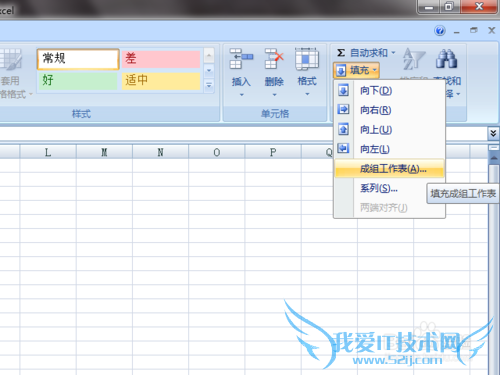The width and height of the screenshot is (500, 375).
Task: Restore the workbook window size
Action: click(x=474, y=30)
